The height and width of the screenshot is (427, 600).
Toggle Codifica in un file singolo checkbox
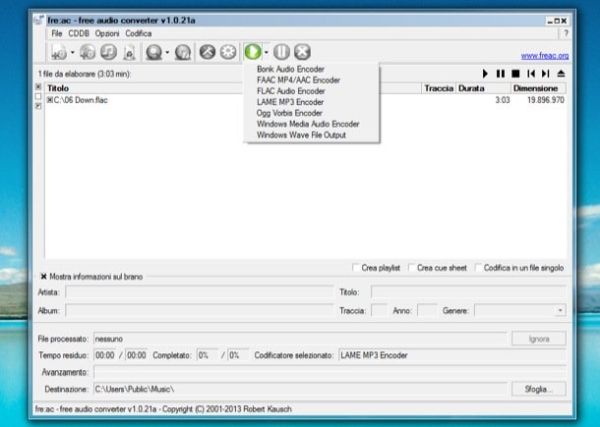(x=479, y=267)
